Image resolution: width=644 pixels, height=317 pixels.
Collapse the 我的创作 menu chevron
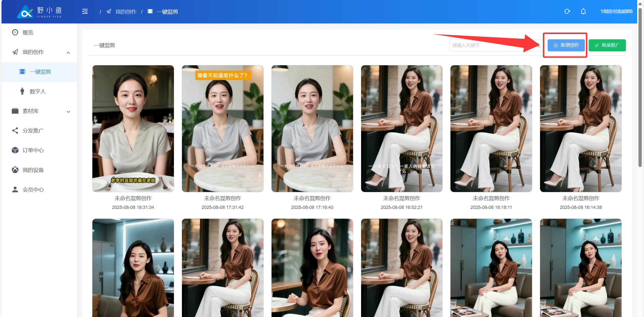pos(68,53)
